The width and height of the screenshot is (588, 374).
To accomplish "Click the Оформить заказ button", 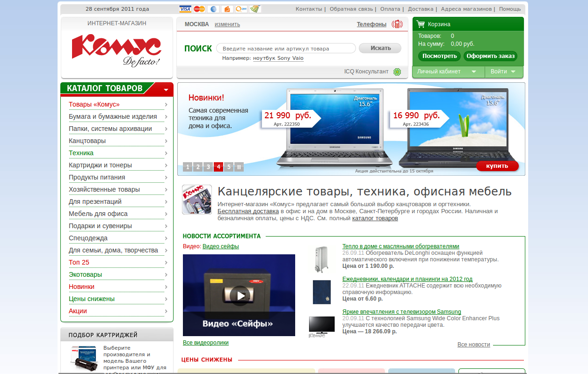I will 490,56.
